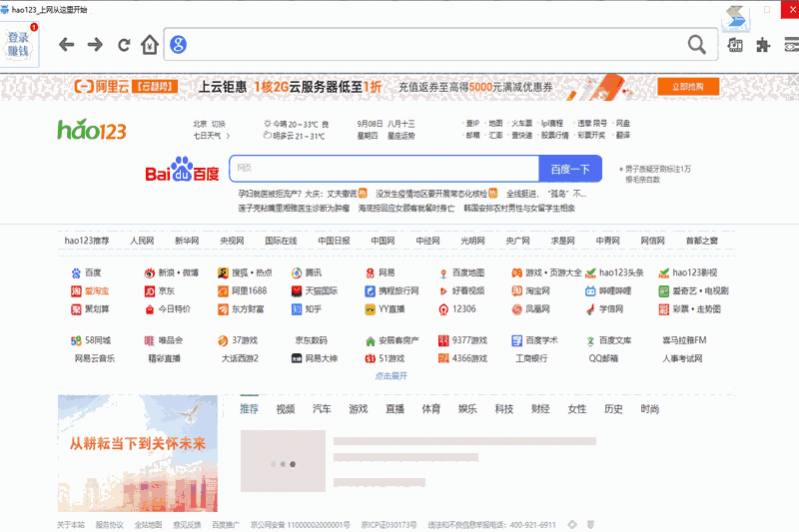Click the browser back arrow

[66, 45]
